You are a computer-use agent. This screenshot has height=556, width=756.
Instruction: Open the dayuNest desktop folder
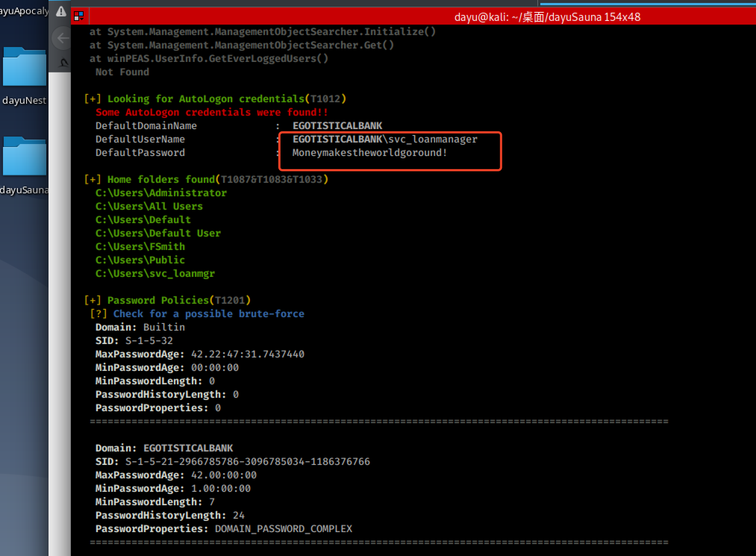24,66
